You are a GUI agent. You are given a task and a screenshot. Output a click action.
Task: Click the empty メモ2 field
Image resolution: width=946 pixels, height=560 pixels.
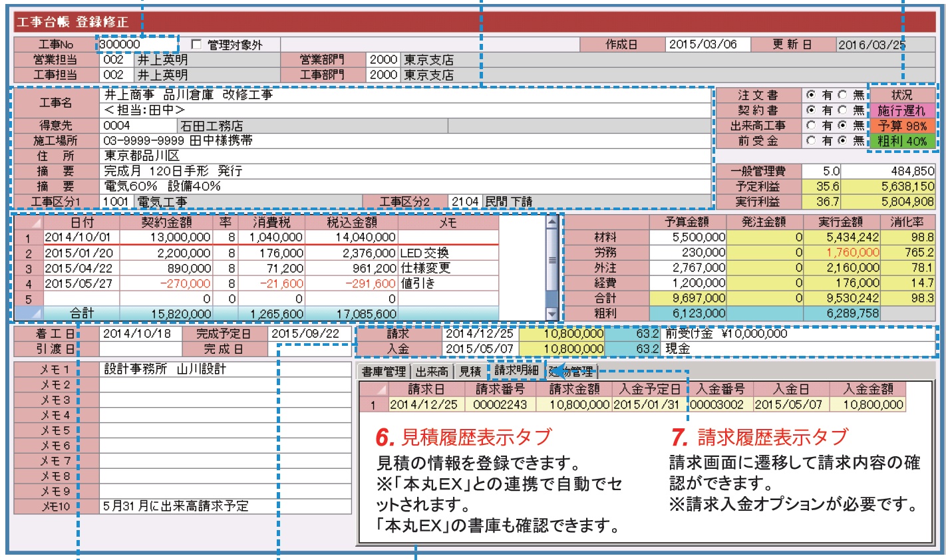coord(226,384)
